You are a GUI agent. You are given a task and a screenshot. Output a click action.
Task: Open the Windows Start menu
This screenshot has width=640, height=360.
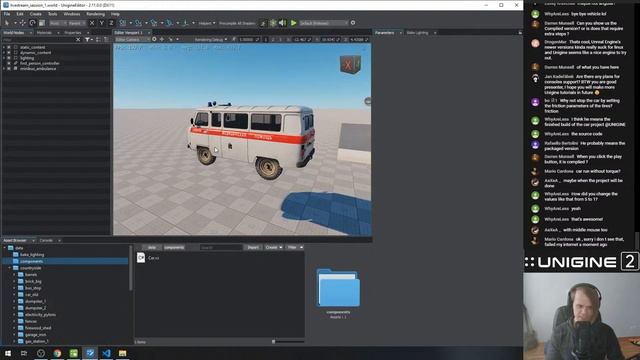point(7,353)
